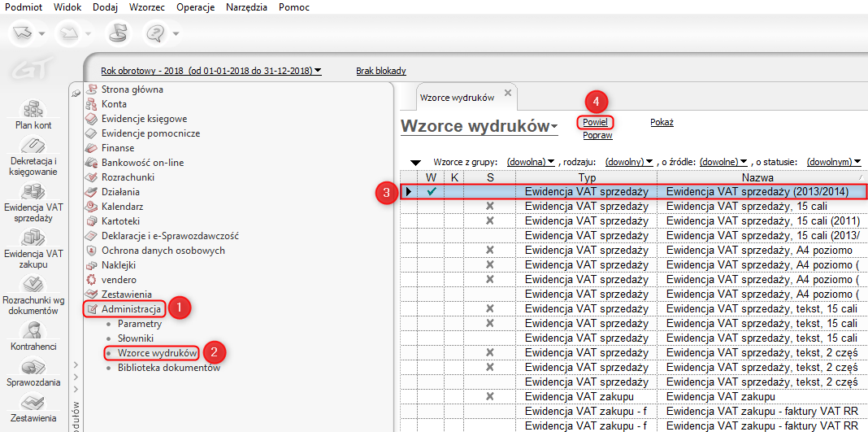Open vendero in the module tree

[119, 280]
